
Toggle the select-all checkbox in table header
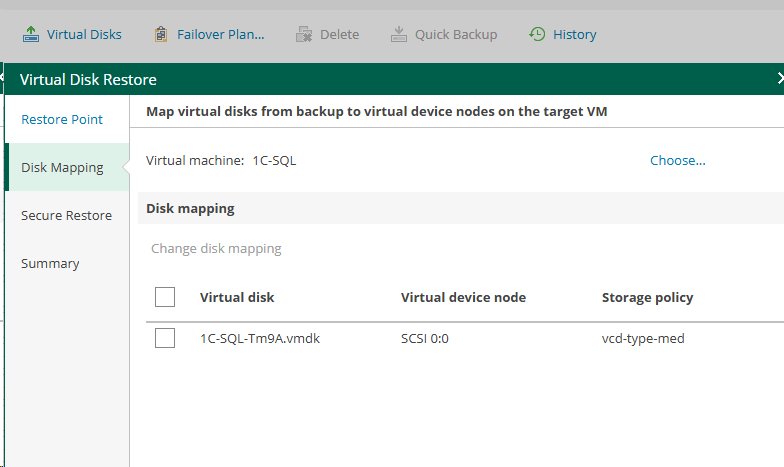tap(165, 297)
